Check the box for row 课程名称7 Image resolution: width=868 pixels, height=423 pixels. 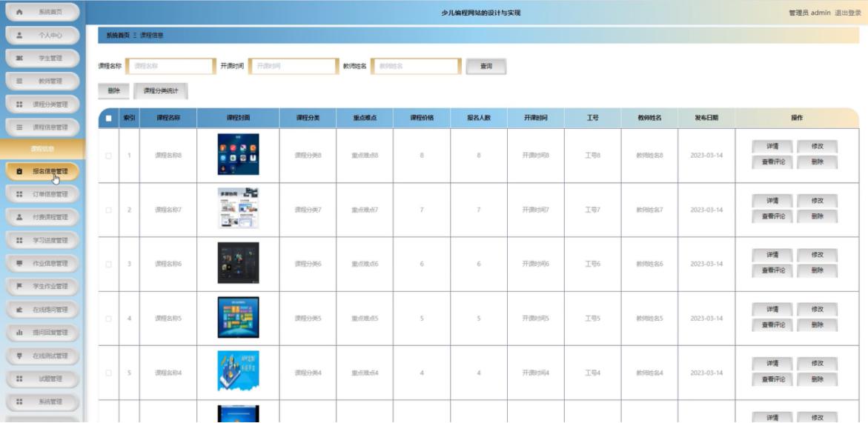108,210
